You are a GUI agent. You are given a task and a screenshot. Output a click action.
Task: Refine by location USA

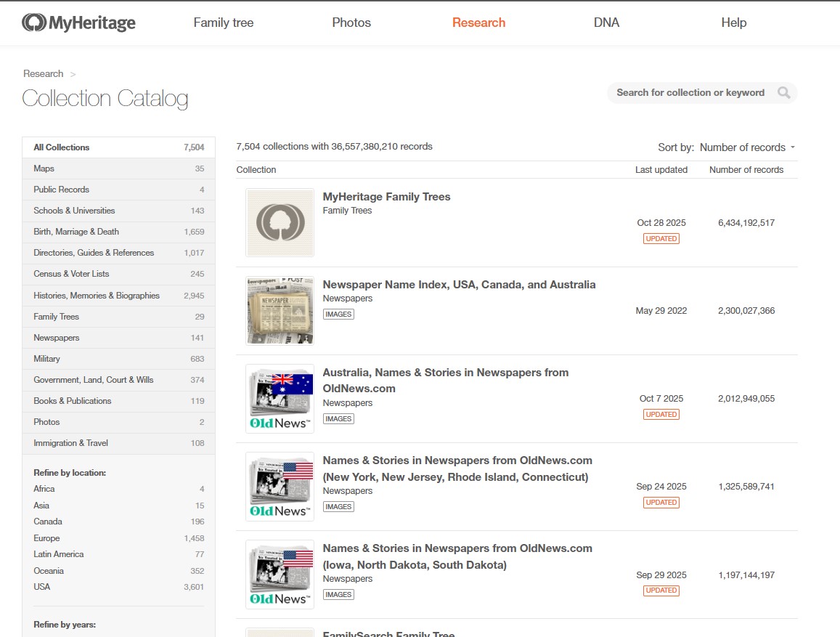point(42,587)
